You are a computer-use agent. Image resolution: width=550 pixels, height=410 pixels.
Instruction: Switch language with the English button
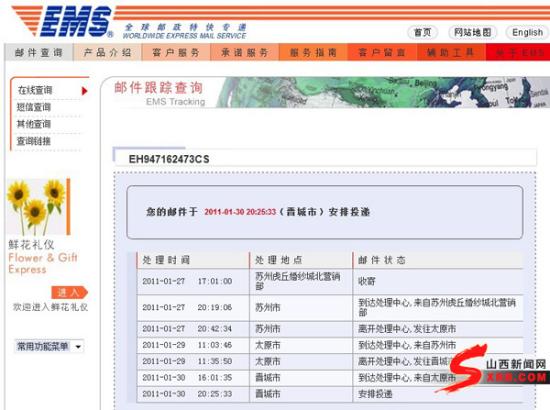pyautogui.click(x=527, y=33)
